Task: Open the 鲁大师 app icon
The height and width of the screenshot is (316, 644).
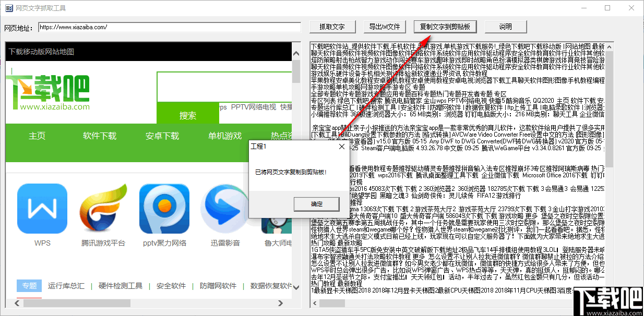Action: click(276, 225)
